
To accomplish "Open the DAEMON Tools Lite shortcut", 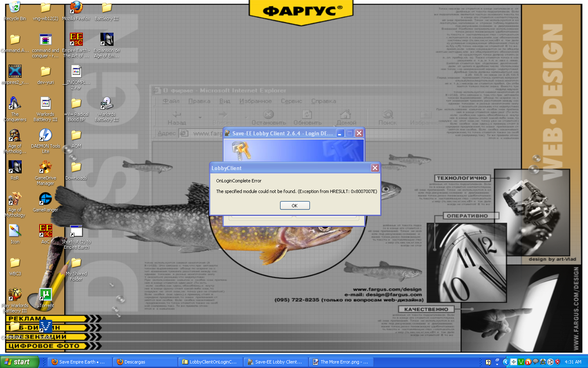I will 45,135.
